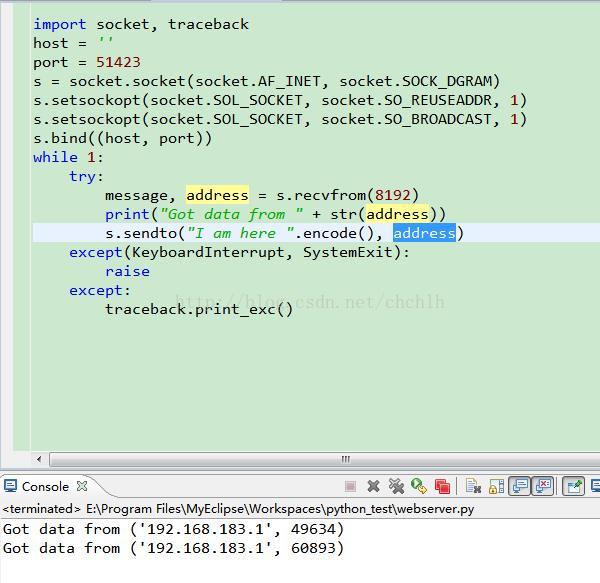
Task: Click the 'print' call
Action: (127, 214)
